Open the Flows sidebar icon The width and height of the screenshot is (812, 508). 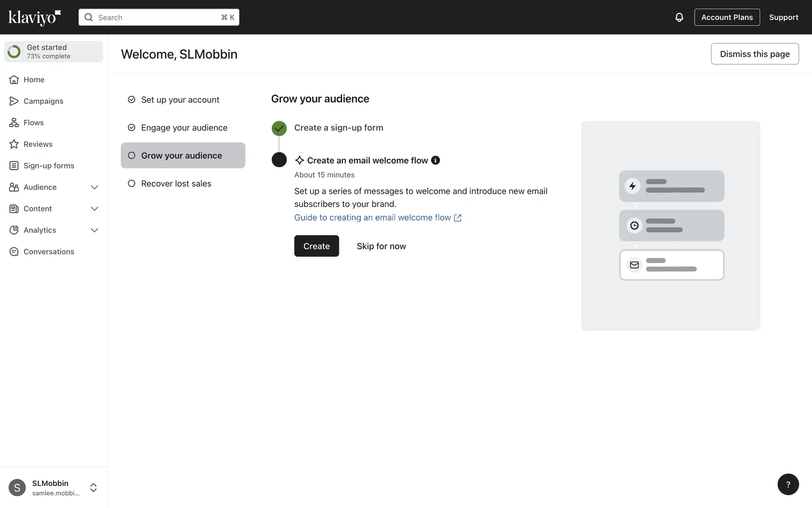[x=14, y=123]
